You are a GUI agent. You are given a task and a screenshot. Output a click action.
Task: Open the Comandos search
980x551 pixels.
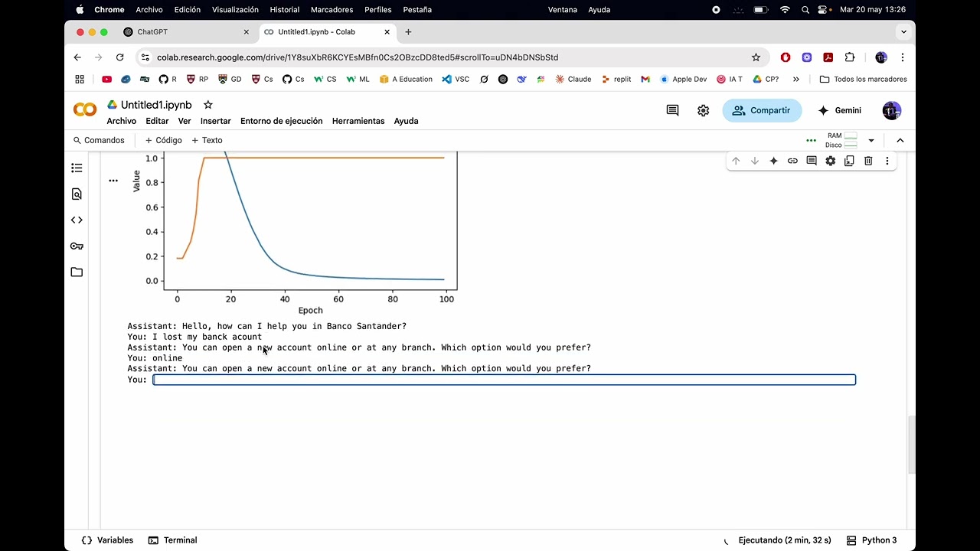click(99, 140)
